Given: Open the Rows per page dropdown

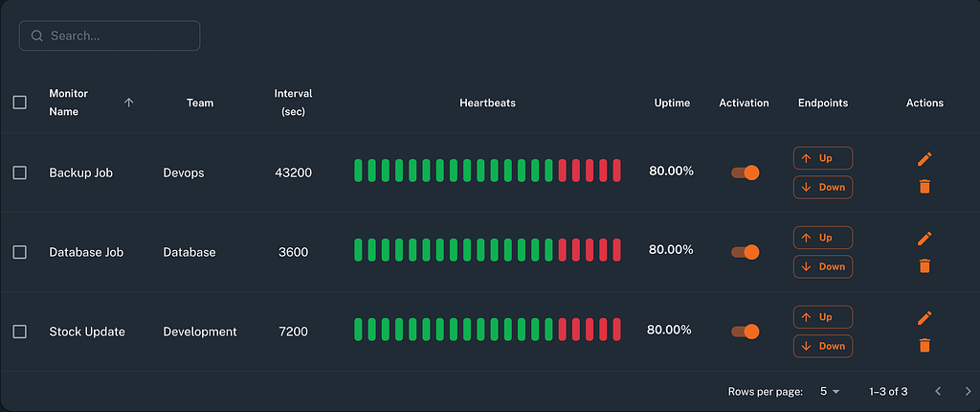Looking at the screenshot, I should point(830,391).
